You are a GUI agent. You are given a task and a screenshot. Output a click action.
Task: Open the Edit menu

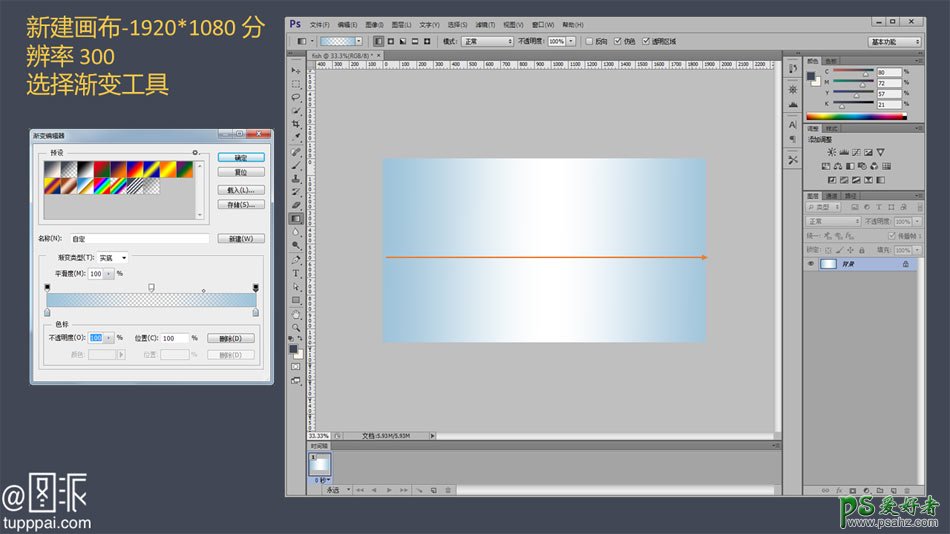click(347, 25)
